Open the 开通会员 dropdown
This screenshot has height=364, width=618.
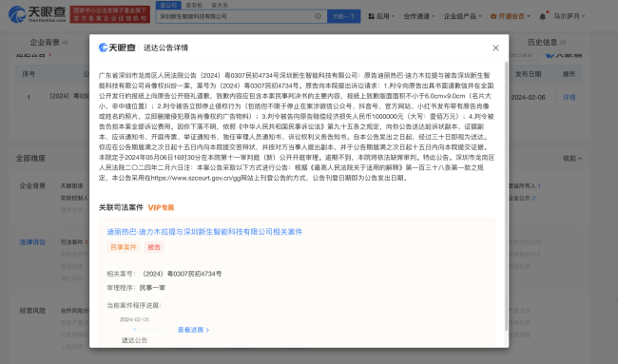tap(510, 16)
